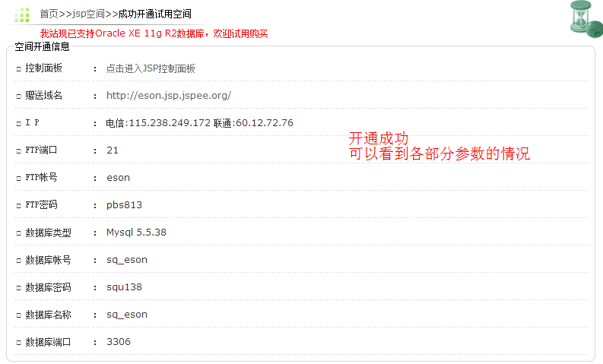603x364 pixels.
Task: Select database port value 3306
Action: tap(119, 342)
